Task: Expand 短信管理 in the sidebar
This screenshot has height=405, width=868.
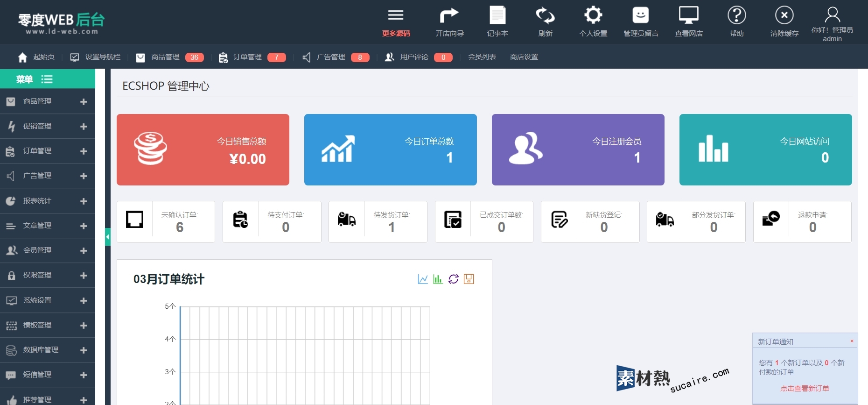Action: tap(84, 375)
